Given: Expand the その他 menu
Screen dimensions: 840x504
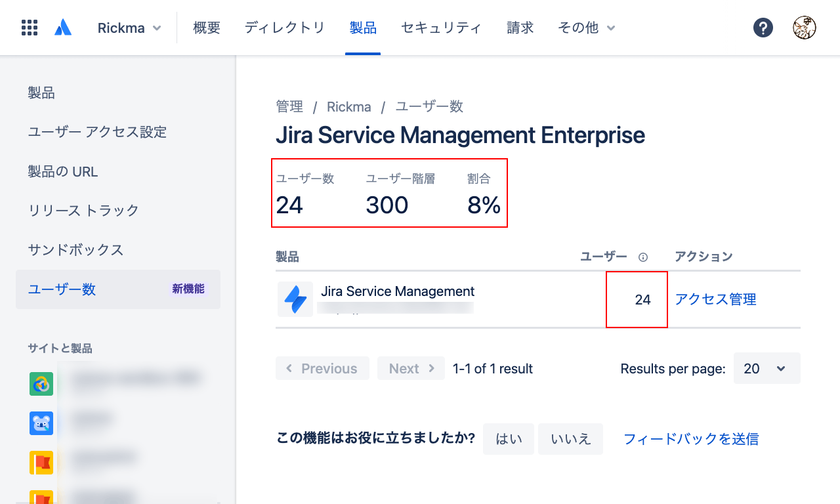Looking at the screenshot, I should (x=587, y=28).
